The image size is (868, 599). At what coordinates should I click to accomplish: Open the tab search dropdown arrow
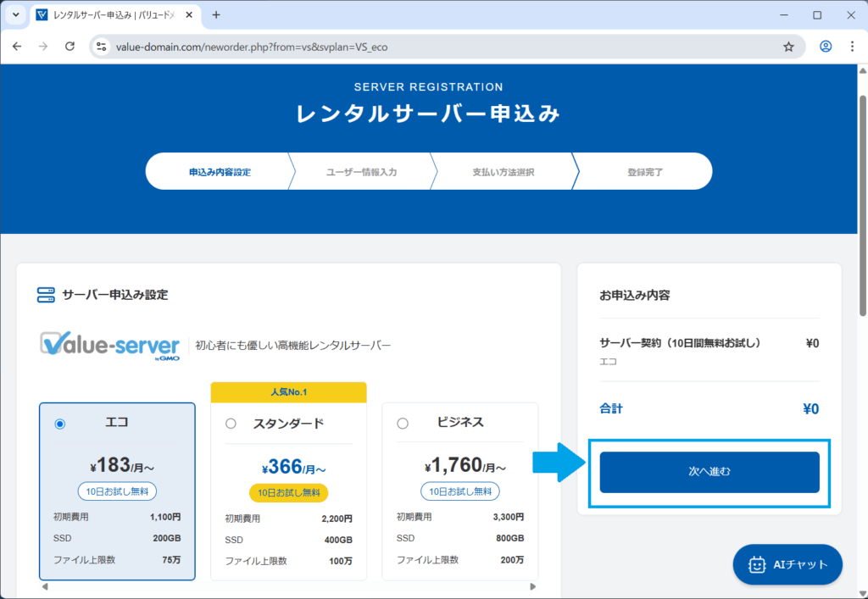pos(15,15)
